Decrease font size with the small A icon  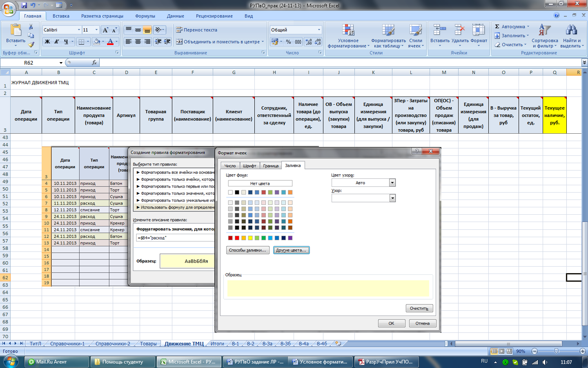[114, 30]
